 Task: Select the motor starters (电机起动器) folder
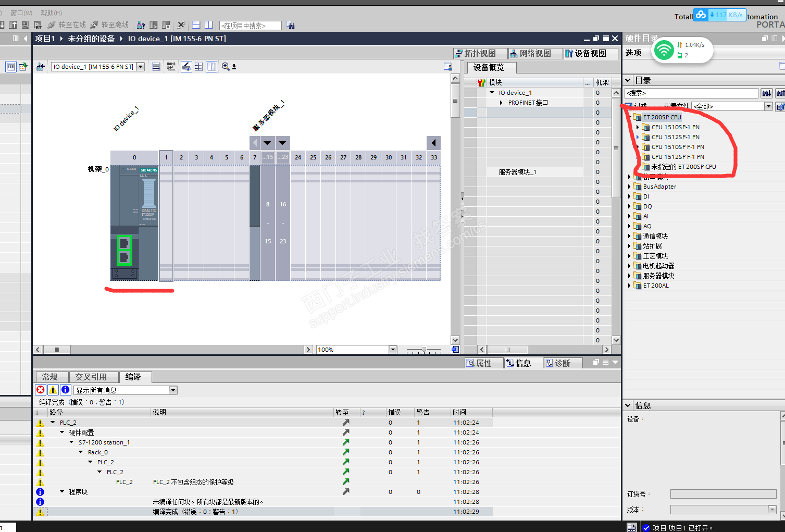coord(658,266)
